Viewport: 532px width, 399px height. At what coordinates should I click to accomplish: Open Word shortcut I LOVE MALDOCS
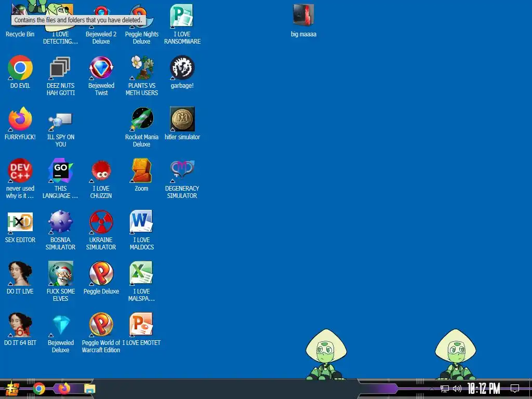point(142,230)
